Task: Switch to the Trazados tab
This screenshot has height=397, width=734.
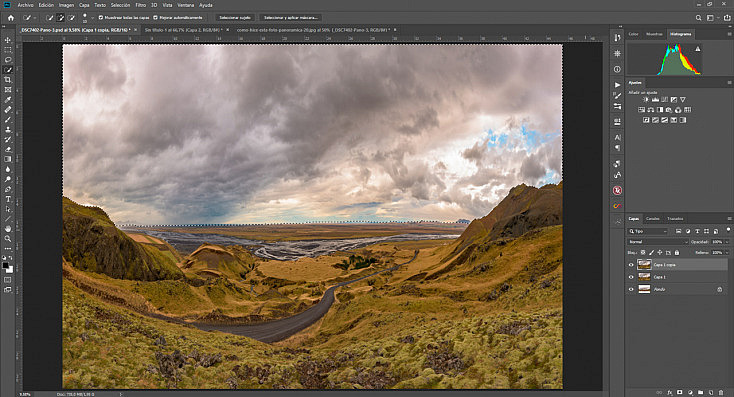Action: (675, 219)
